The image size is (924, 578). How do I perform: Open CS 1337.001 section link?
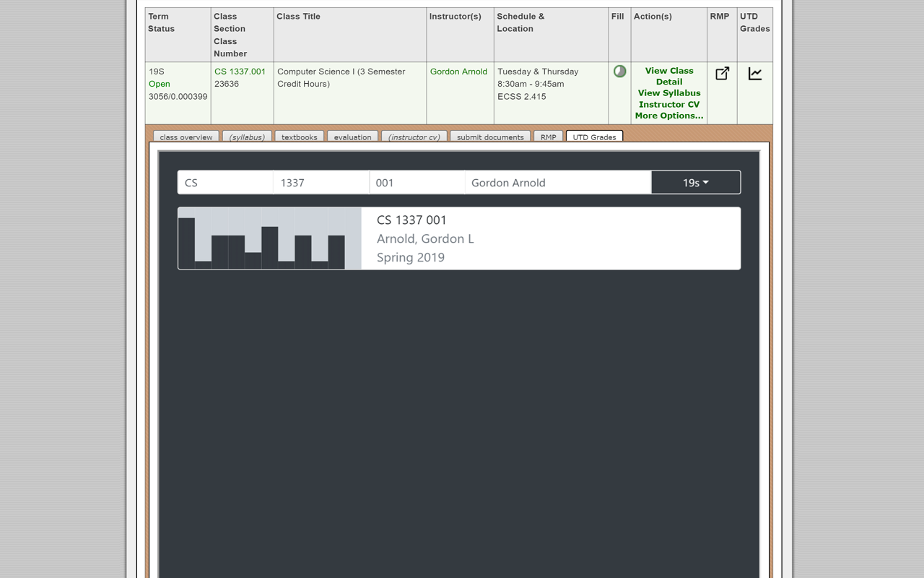coord(240,72)
